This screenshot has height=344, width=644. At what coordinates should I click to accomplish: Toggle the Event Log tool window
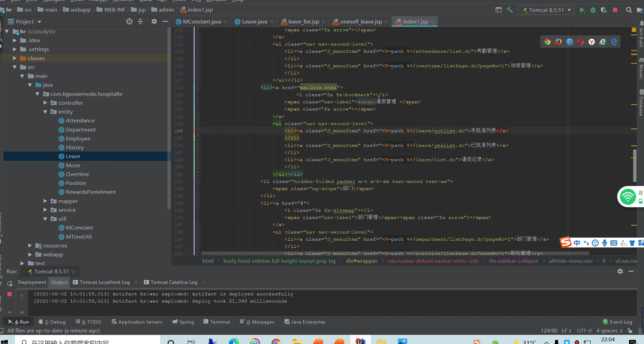click(618, 322)
